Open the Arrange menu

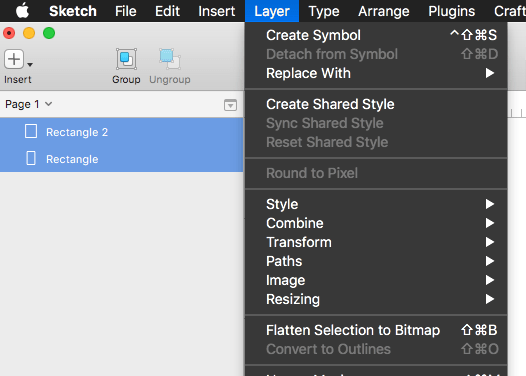click(x=383, y=11)
